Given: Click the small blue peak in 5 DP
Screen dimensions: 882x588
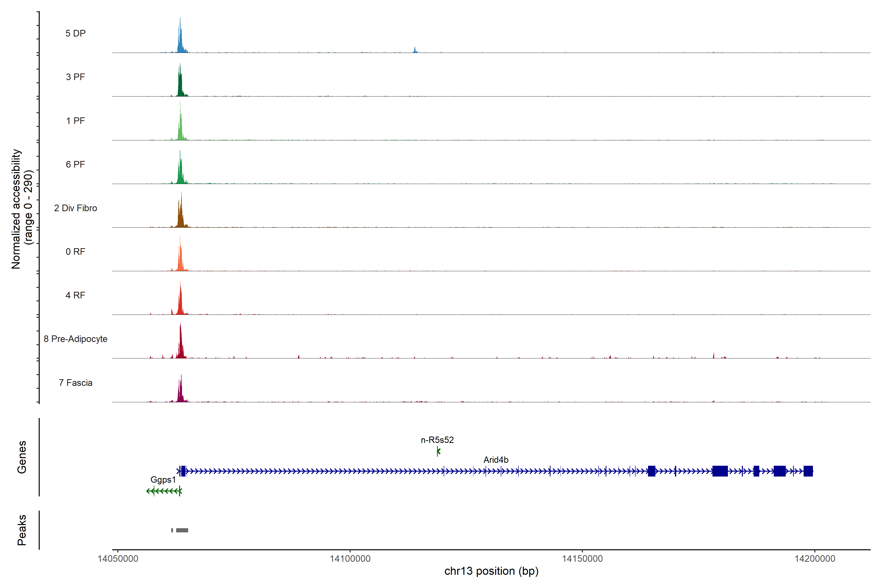Looking at the screenshot, I should [x=415, y=50].
